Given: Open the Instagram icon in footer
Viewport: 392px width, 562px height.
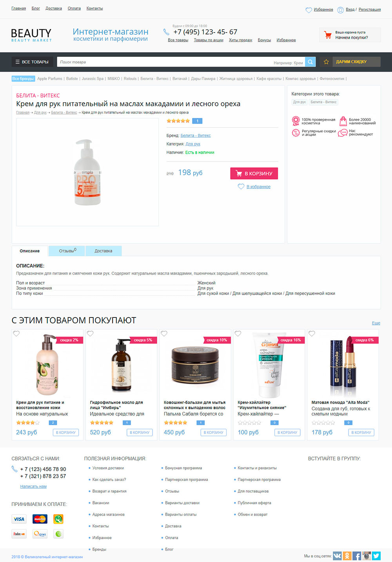Looking at the screenshot, I should pos(367,556).
